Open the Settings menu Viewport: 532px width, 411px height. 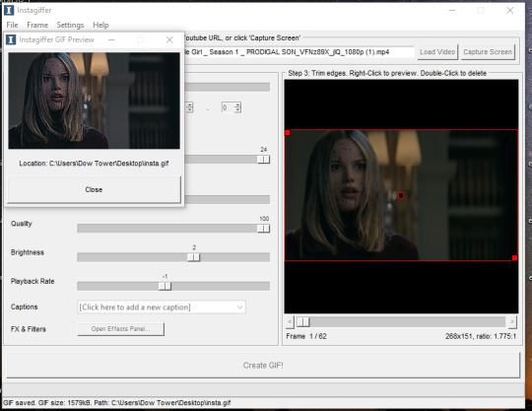(70, 25)
